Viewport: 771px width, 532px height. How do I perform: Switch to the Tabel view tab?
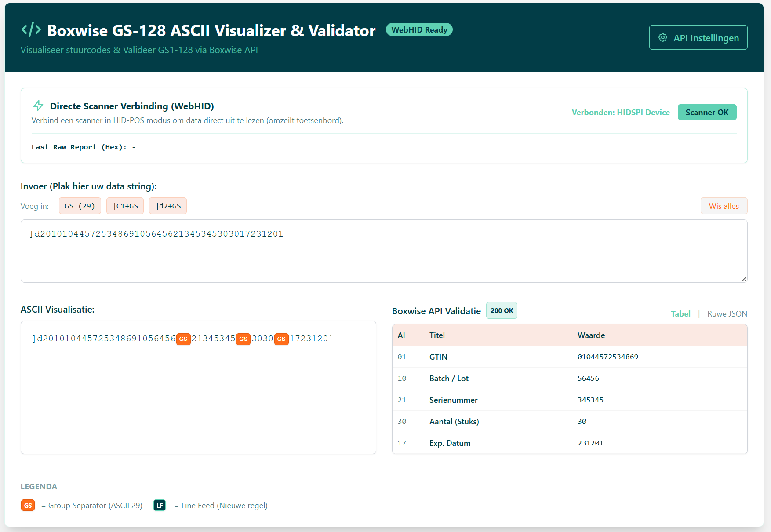[680, 314]
